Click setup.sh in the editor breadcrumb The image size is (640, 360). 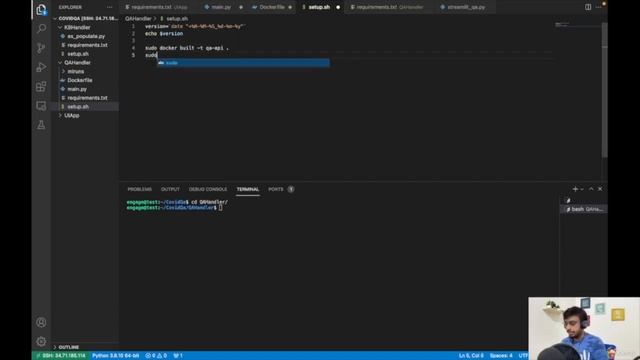click(x=177, y=19)
